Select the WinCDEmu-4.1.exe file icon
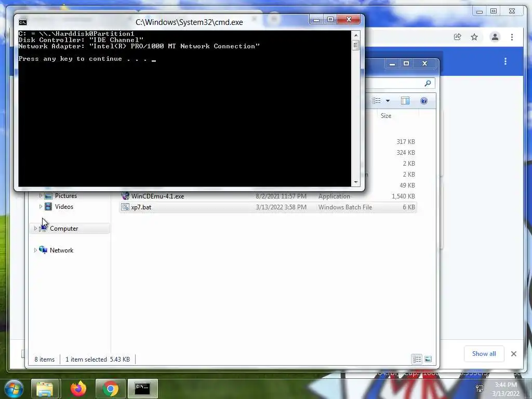 click(126, 196)
